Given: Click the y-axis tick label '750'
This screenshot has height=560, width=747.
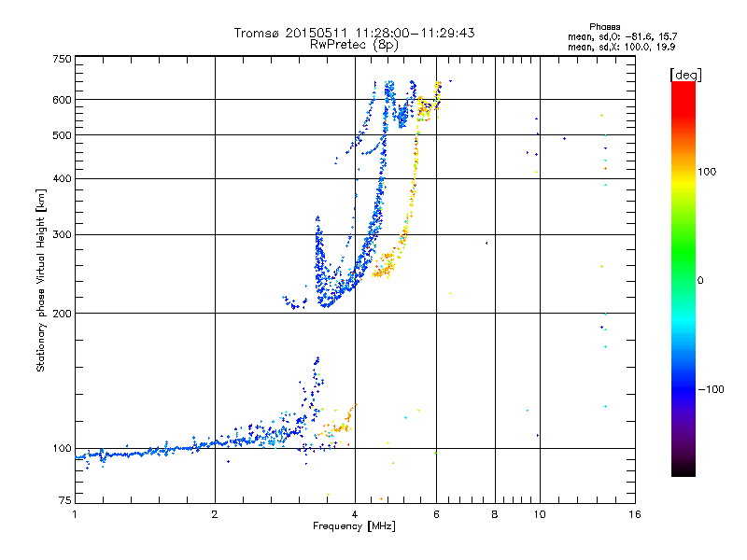Looking at the screenshot, I should [63, 60].
